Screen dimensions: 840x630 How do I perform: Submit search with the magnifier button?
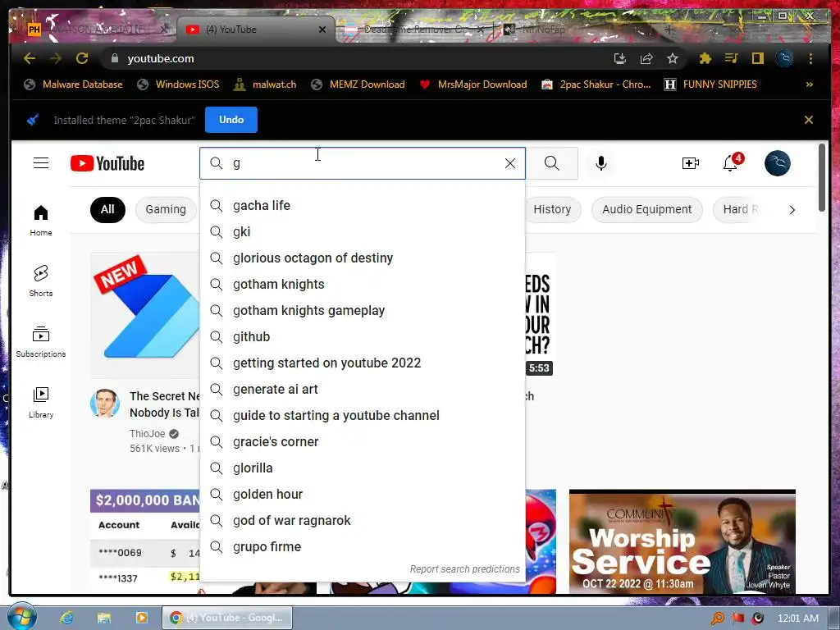point(552,163)
